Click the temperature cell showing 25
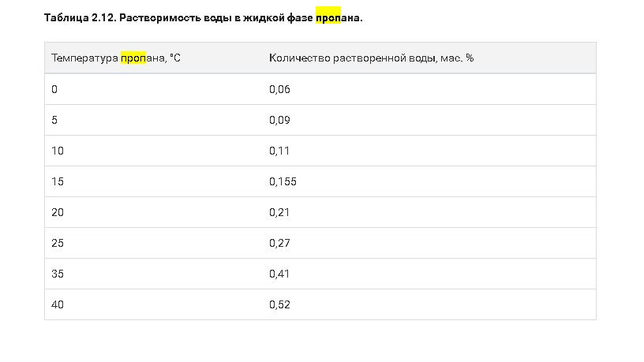 (58, 243)
